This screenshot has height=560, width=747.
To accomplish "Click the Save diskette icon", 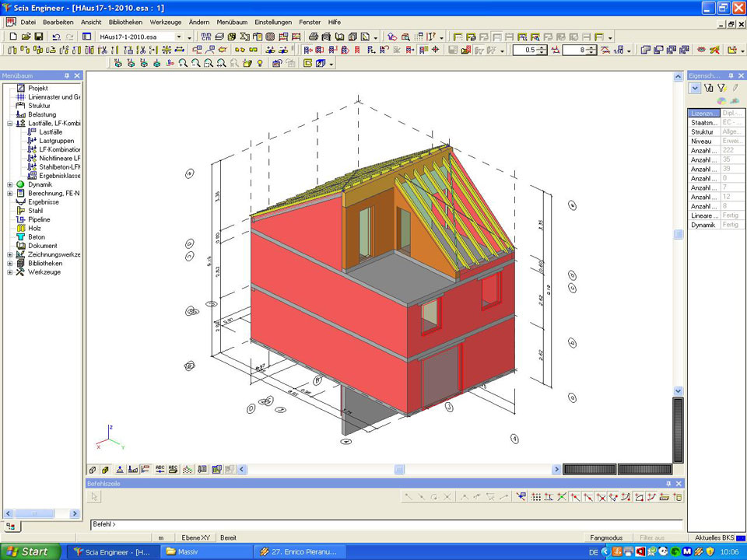I will tap(38, 37).
